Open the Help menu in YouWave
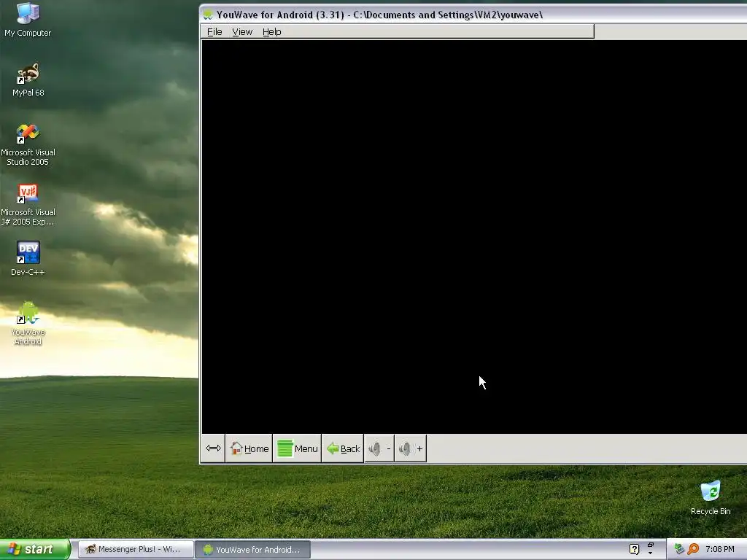747x560 pixels. click(271, 32)
